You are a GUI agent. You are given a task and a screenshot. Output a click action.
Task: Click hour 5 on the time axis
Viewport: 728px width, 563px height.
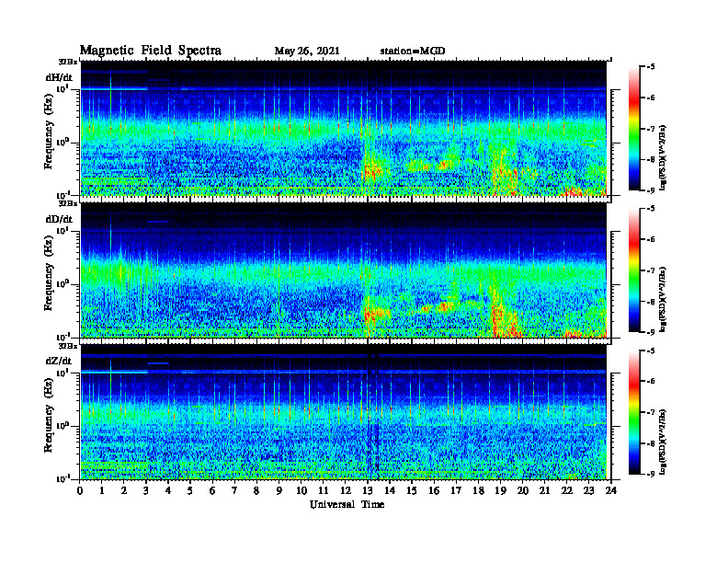pos(190,490)
